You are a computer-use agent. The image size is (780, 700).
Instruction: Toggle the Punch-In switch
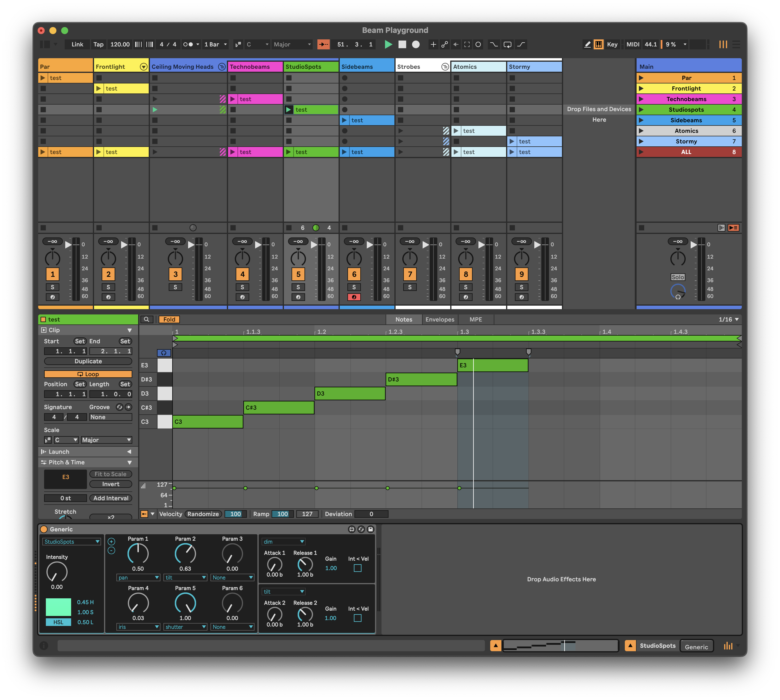pyautogui.click(x=493, y=45)
